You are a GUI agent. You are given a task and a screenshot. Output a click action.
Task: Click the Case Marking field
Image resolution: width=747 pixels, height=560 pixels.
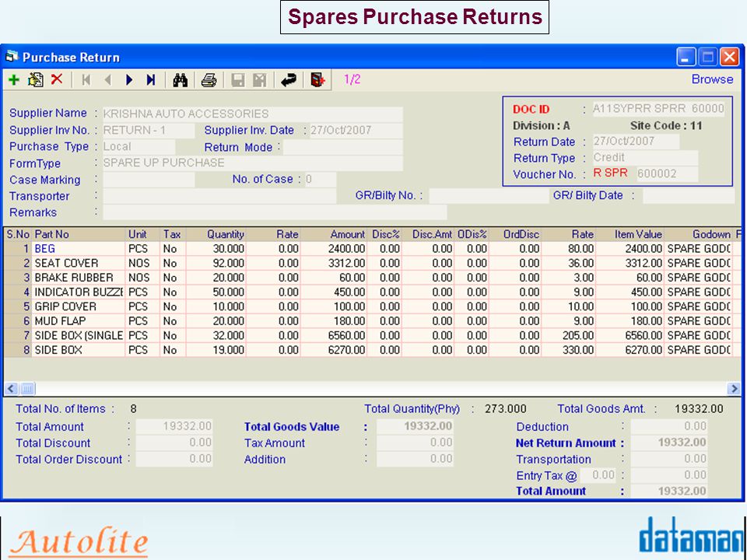click(x=149, y=180)
